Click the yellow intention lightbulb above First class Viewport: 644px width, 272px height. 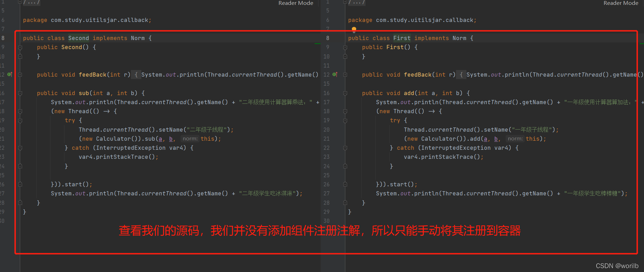pos(354,30)
